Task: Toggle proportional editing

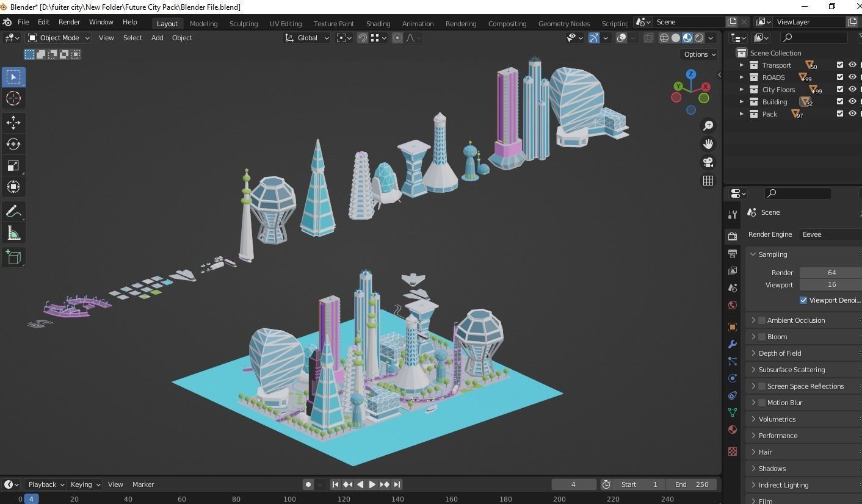Action: [397, 38]
